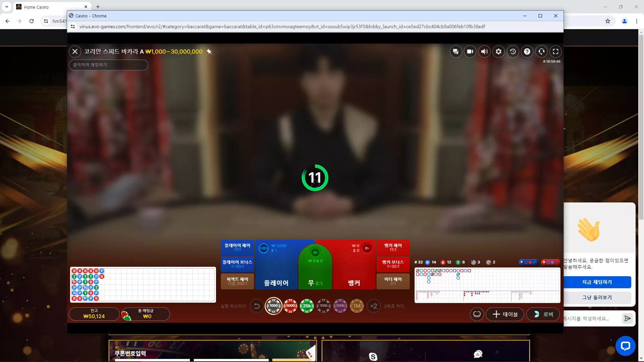This screenshot has width=644, height=362.
Task: Reload the Home Casino page
Action: 32,21
